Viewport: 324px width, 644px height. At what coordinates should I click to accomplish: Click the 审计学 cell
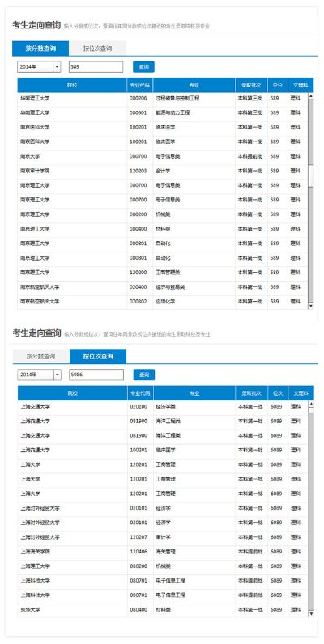164,537
